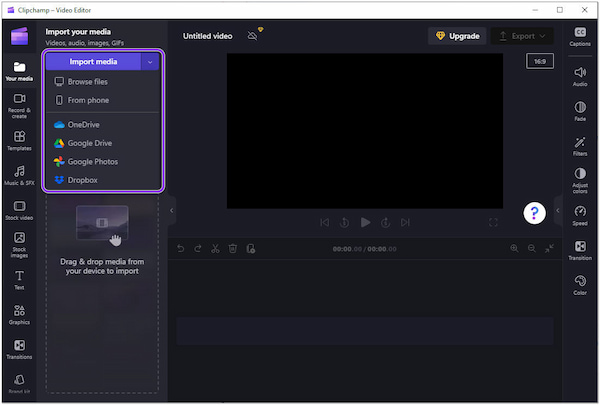Open the Your media tab
600x405 pixels.
coord(19,71)
